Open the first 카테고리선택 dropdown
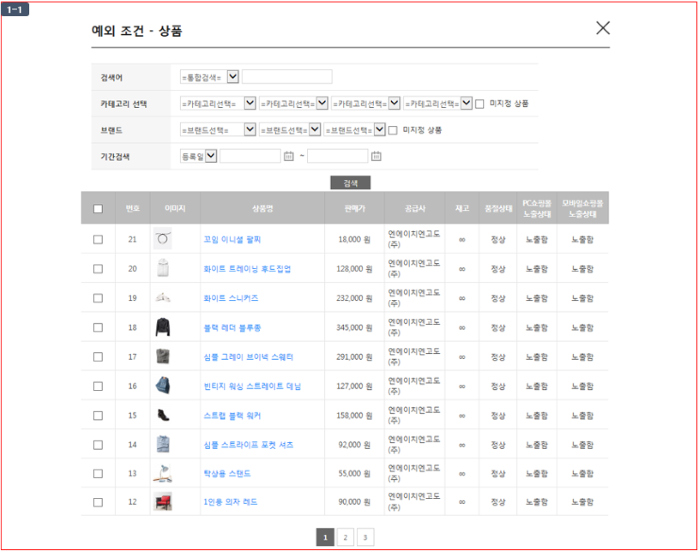 (x=250, y=103)
